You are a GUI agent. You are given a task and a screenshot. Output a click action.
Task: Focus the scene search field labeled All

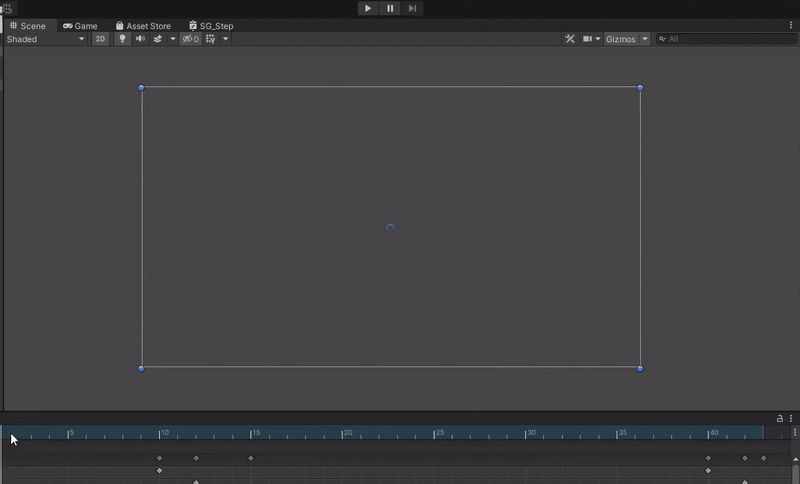pyautogui.click(x=727, y=39)
